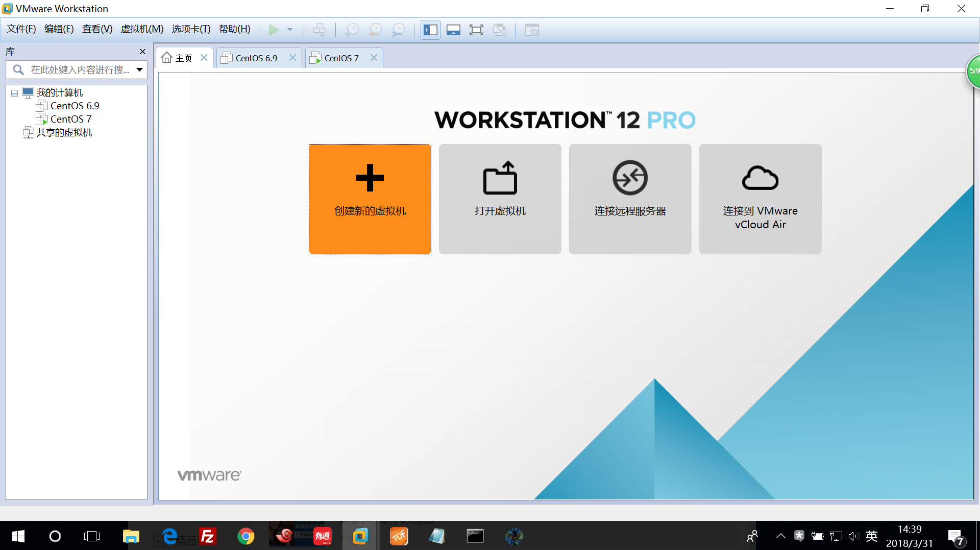Click the console view toolbar icon
This screenshot has height=550, width=980.
click(532, 30)
